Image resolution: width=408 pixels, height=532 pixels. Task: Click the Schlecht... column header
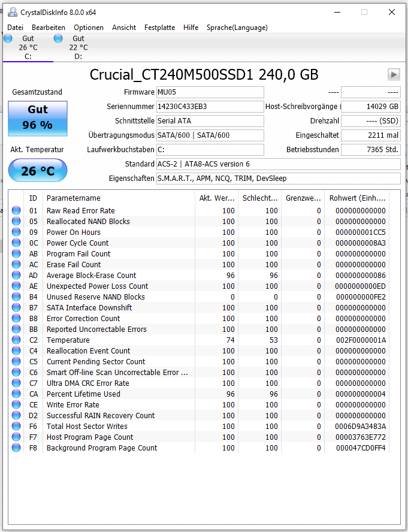(x=259, y=198)
